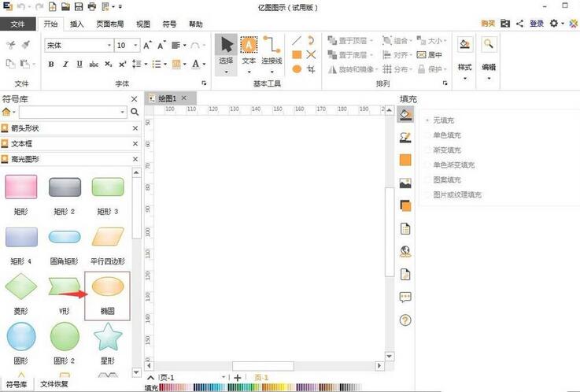Pick the arc drawing tool
The width and height of the screenshot is (580, 392).
pyautogui.click(x=311, y=40)
